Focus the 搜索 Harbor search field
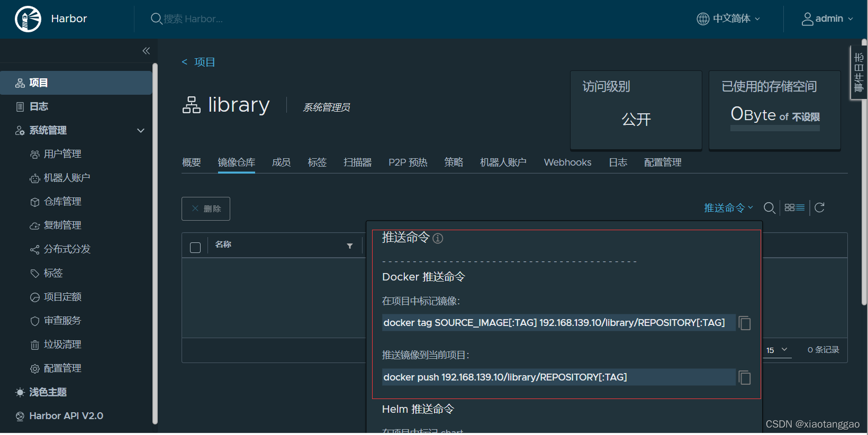The width and height of the screenshot is (868, 435). coord(193,19)
